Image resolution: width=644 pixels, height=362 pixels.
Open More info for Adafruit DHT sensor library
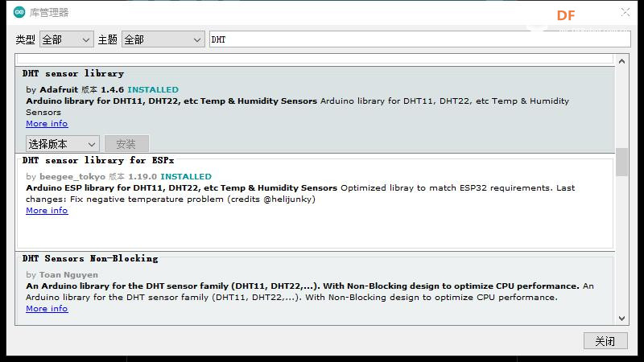point(47,124)
